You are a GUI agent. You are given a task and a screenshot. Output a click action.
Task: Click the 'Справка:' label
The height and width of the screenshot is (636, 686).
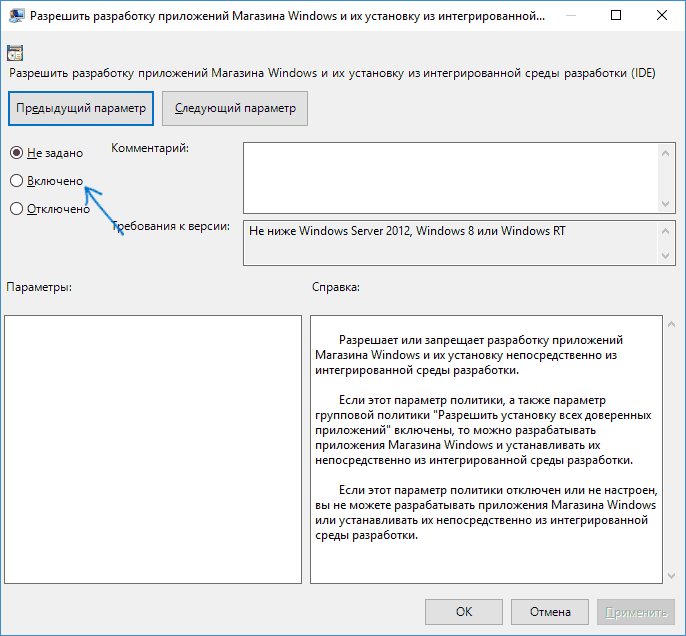336,287
